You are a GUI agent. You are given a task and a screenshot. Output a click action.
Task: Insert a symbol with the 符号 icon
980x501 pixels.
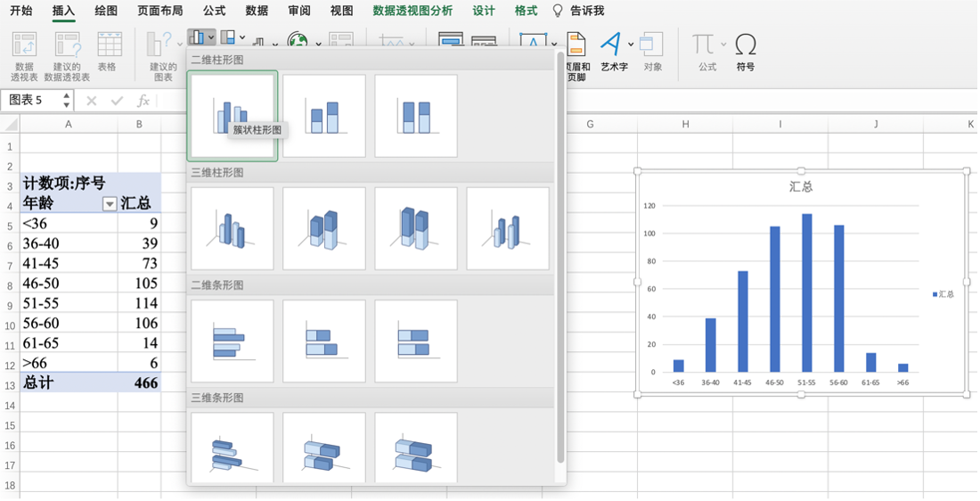click(x=746, y=52)
